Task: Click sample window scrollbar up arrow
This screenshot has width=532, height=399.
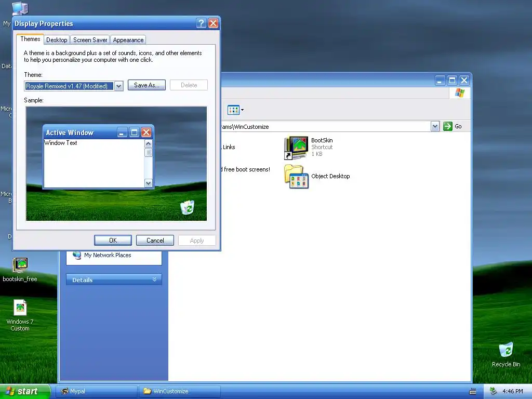Action: [x=148, y=144]
